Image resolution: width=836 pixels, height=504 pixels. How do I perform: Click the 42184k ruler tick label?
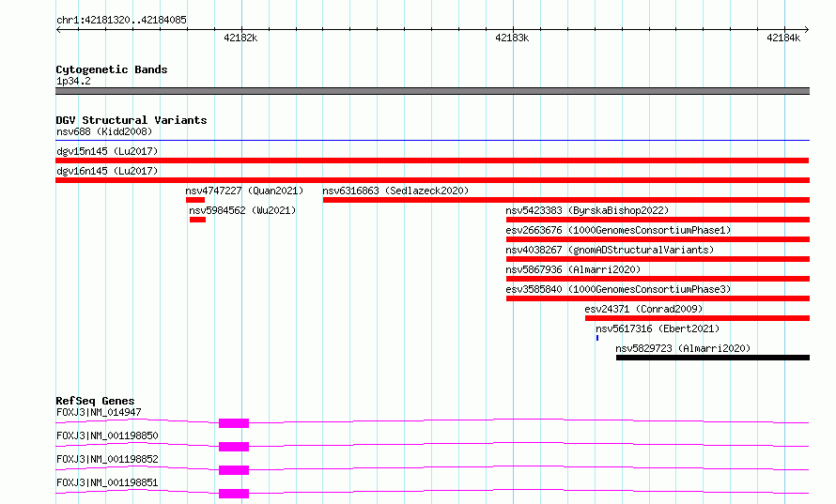point(783,38)
